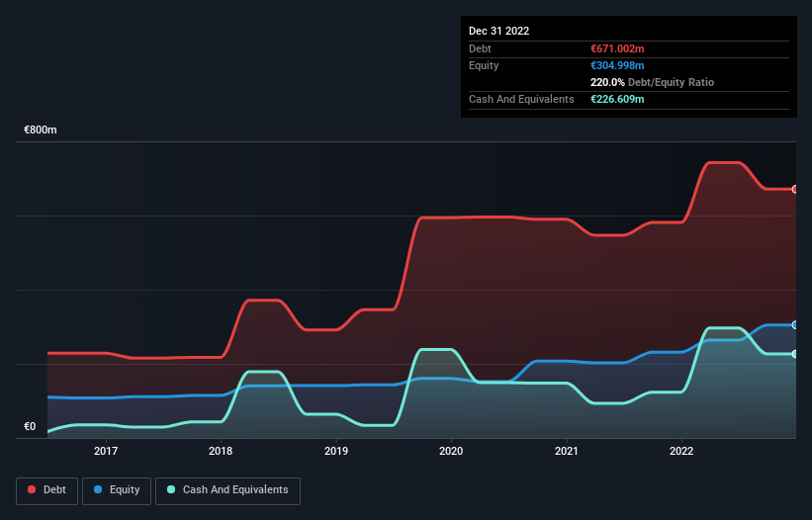Click the 2020 x-axis label

click(x=451, y=451)
